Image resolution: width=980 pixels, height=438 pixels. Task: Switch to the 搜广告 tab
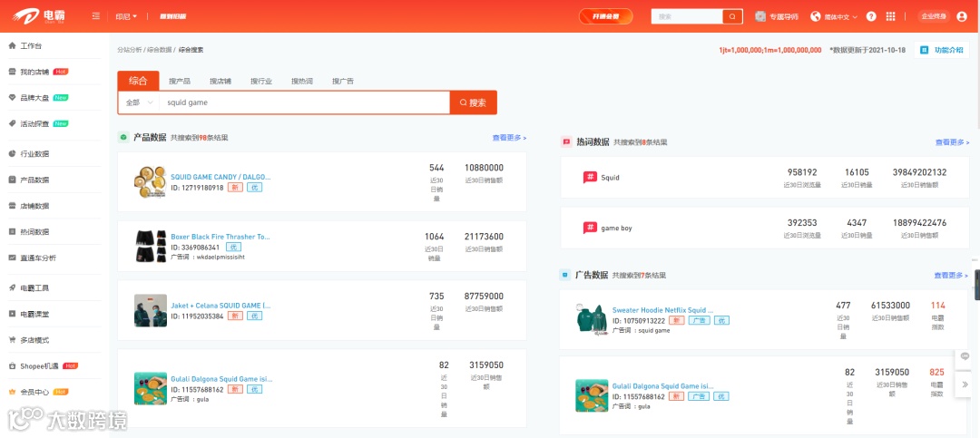pyautogui.click(x=343, y=82)
